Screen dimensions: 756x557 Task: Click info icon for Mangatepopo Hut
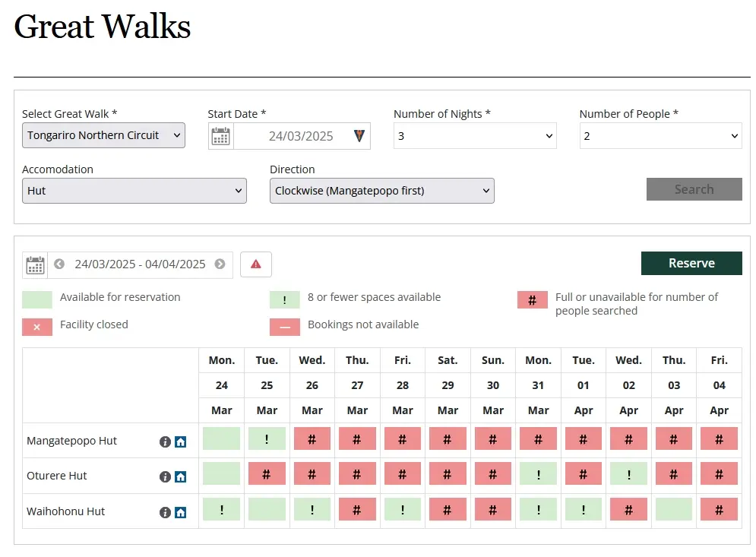click(165, 441)
